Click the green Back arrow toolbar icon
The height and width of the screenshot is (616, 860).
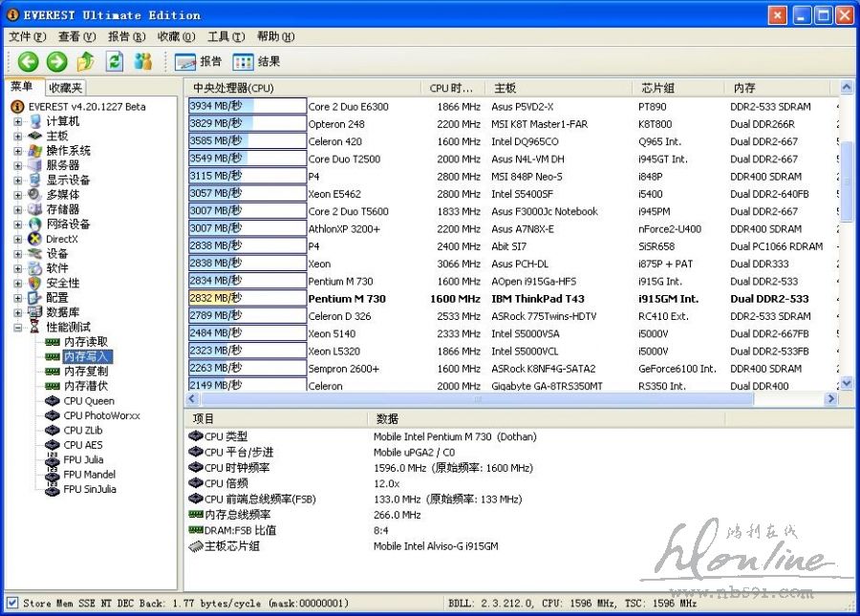[28, 62]
